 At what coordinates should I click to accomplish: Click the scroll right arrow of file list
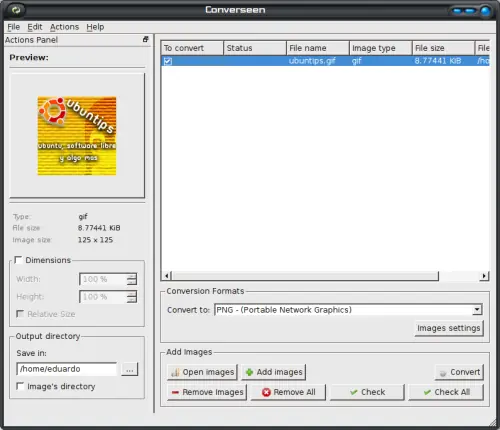484,276
